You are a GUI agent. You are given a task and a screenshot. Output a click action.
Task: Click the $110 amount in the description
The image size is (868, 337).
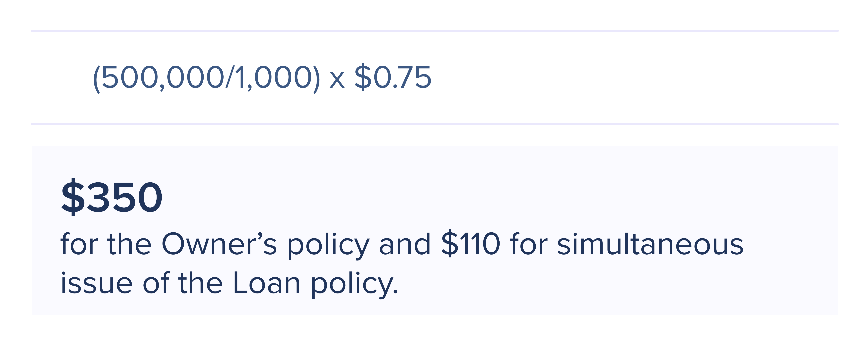pos(471,244)
